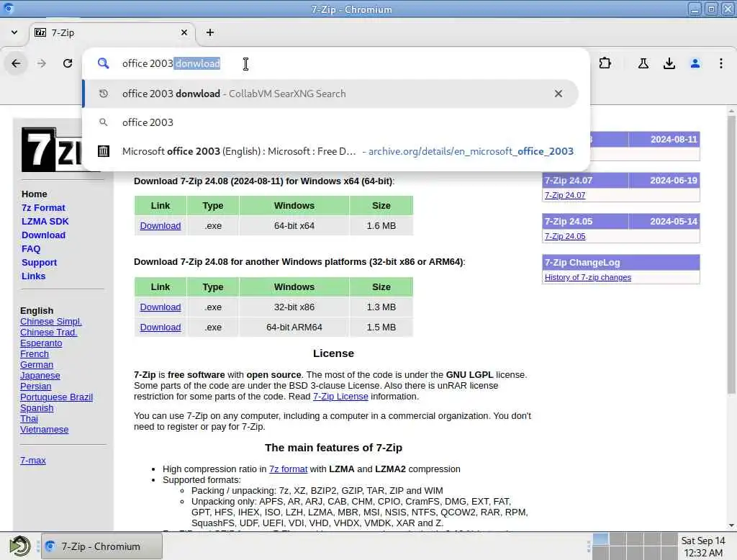This screenshot has height=560, width=737.
Task: Click the 7-Zip ChangeLog header
Action: tap(620, 263)
